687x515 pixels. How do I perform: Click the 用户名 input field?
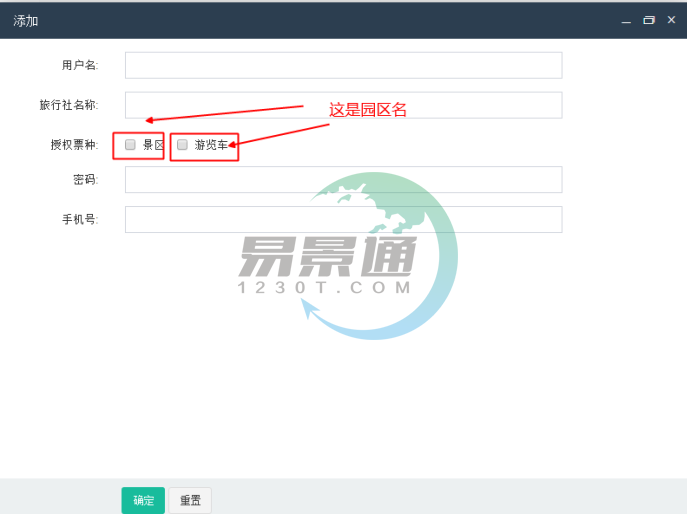(x=344, y=65)
